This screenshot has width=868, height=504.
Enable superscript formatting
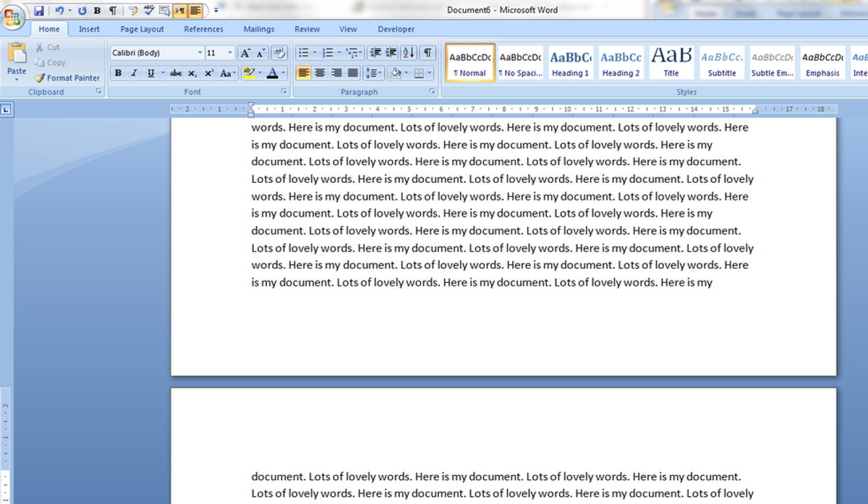point(208,72)
